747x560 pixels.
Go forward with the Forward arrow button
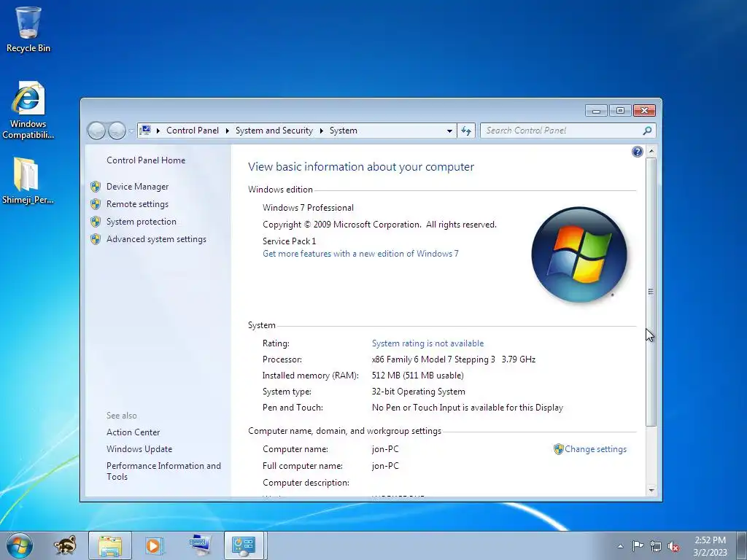[x=117, y=131]
